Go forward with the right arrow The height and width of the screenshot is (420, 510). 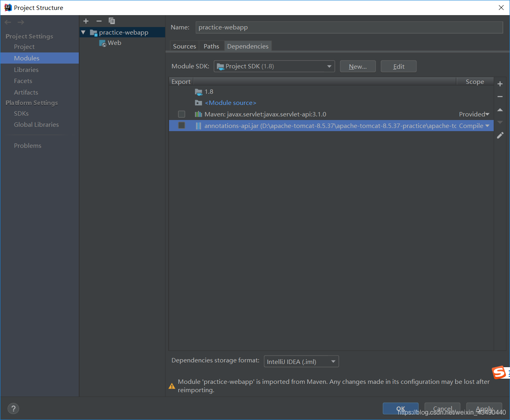21,22
